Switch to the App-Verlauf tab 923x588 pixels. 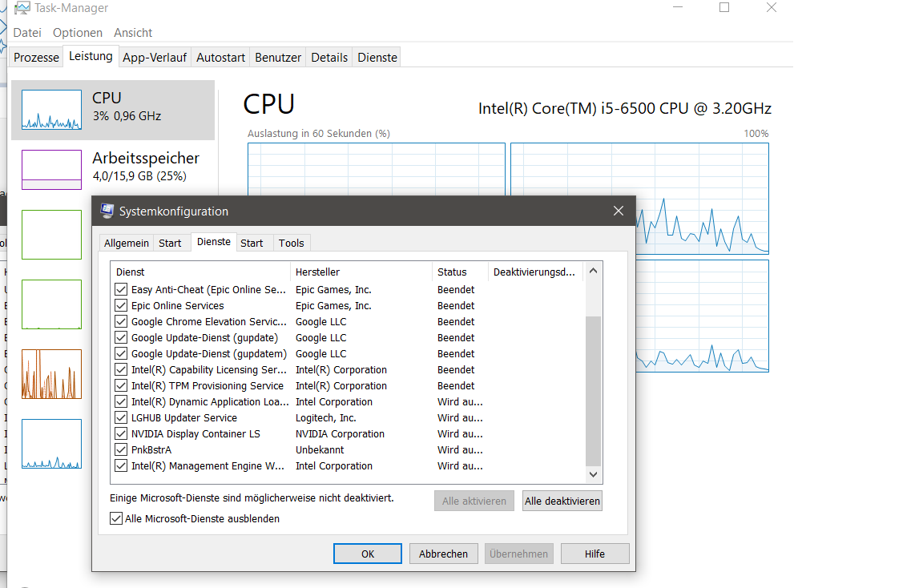(x=154, y=57)
